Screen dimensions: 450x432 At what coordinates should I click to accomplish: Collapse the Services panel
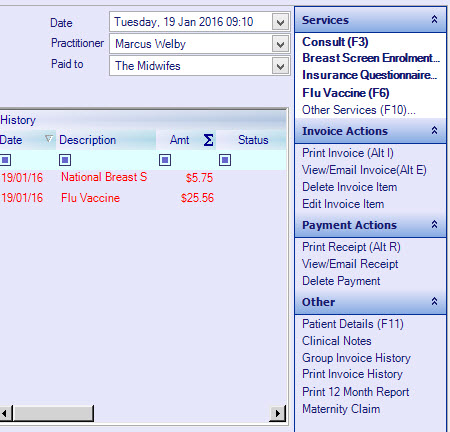pos(434,20)
